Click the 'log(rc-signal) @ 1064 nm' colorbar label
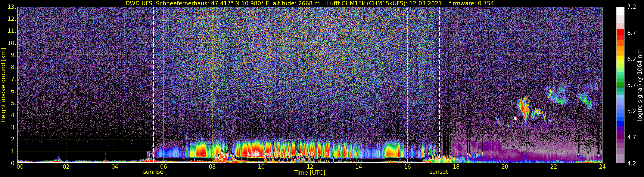 point(640,85)
